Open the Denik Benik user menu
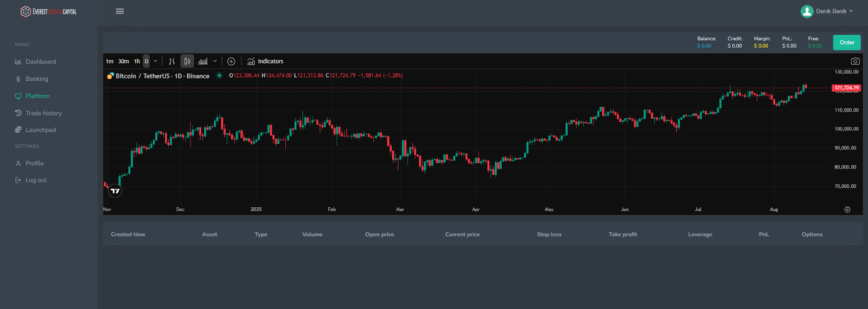The height and width of the screenshot is (309, 868). (827, 11)
